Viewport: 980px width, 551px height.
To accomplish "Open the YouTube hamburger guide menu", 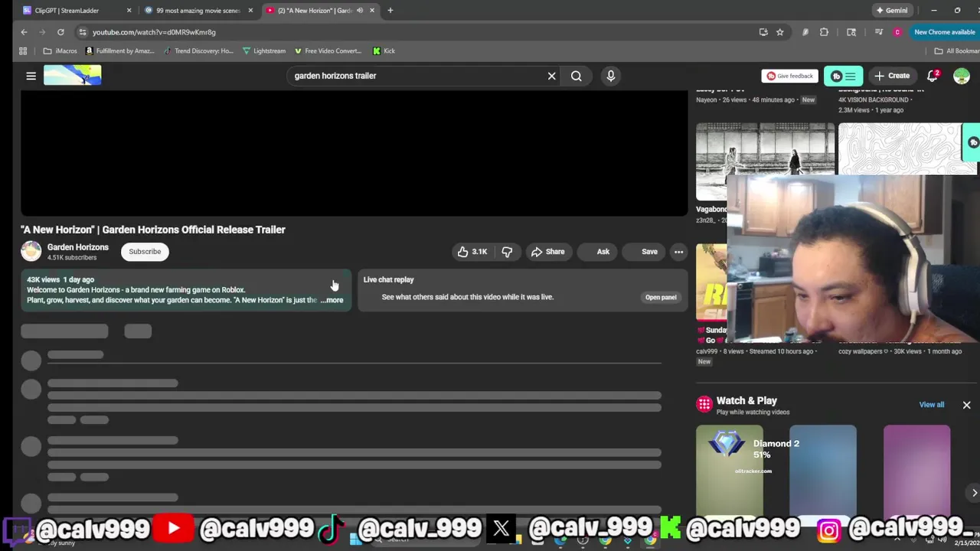I will click(x=31, y=76).
